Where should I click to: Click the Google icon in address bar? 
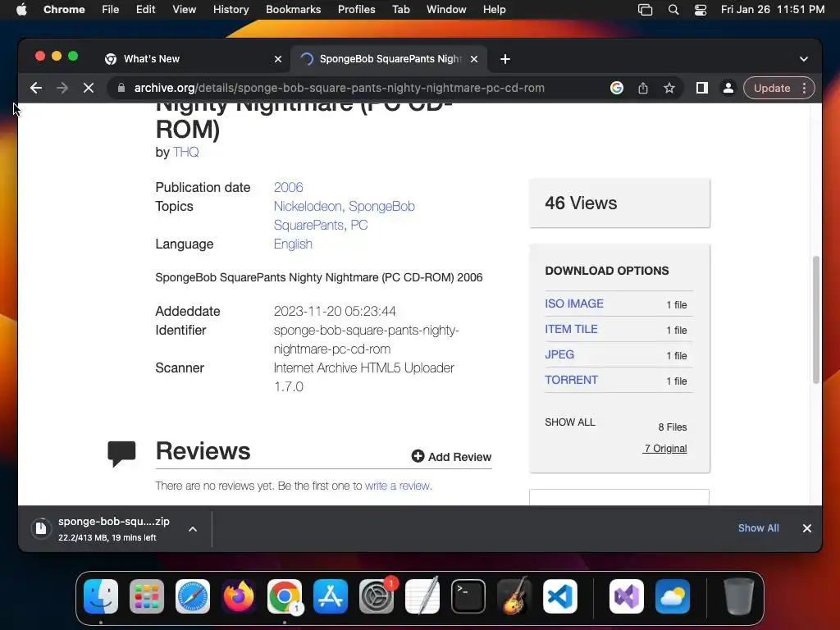coord(617,88)
